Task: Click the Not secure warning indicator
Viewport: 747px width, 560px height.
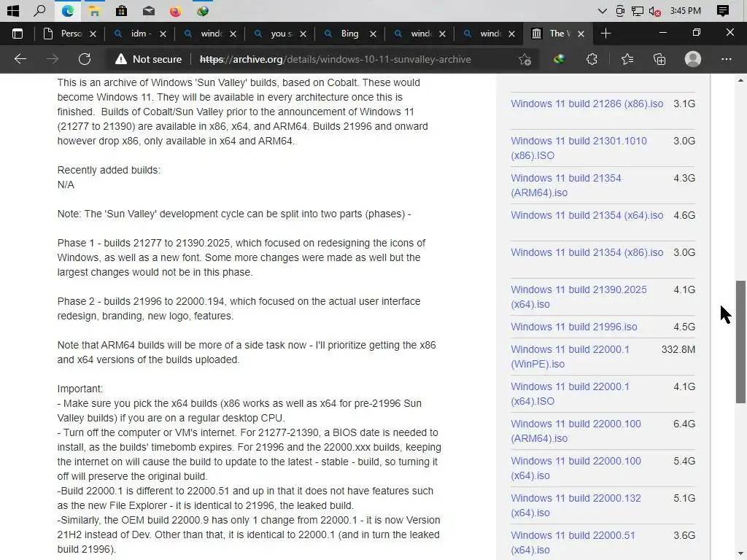Action: pyautogui.click(x=148, y=59)
